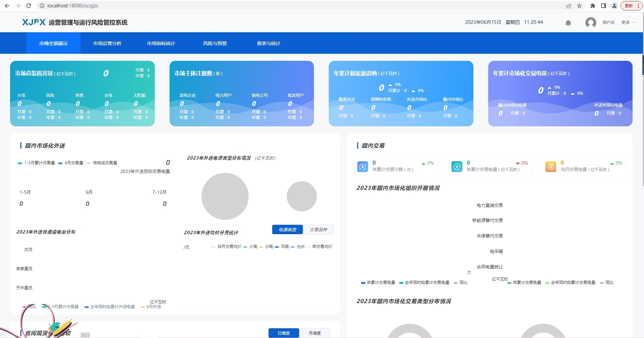Screen dimensions: 644x338
Task: Toggle the 6月外送 legend entry
Action: coord(151,307)
